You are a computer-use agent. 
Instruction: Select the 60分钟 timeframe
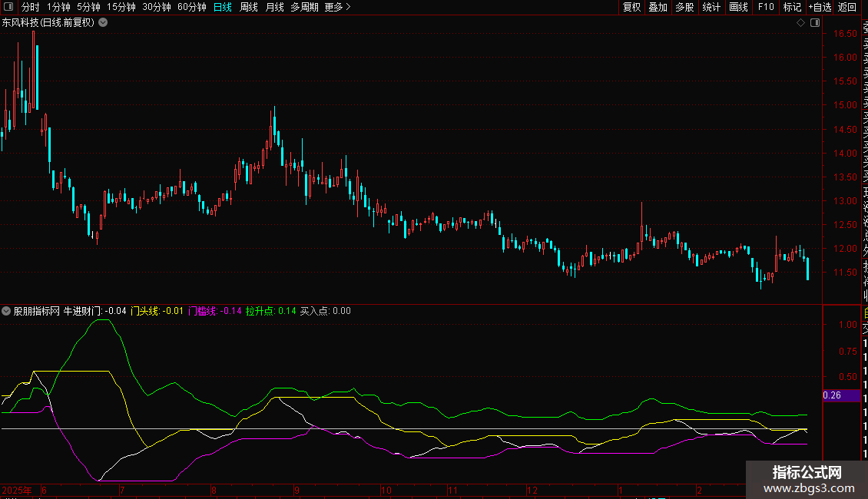191,7
